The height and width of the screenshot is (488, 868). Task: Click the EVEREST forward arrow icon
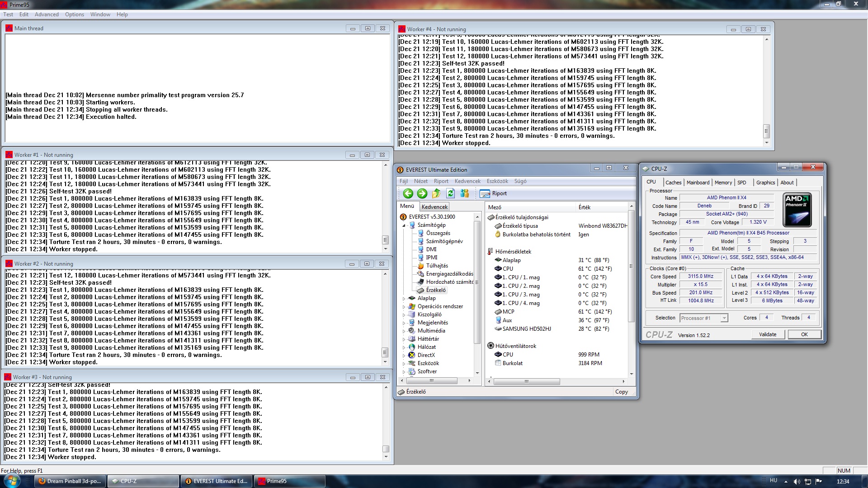click(x=422, y=193)
